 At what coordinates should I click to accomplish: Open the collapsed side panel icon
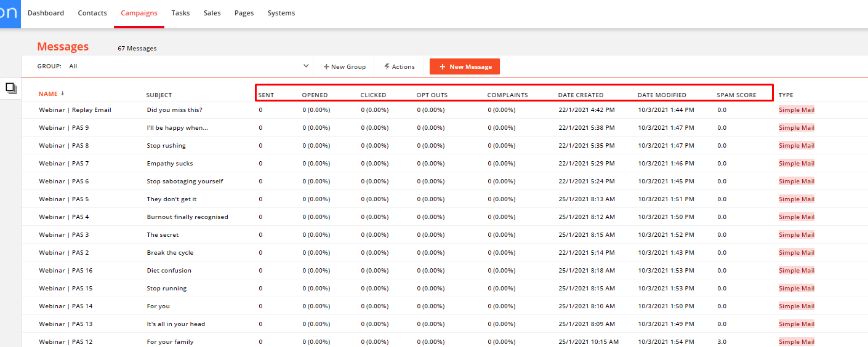(x=11, y=88)
